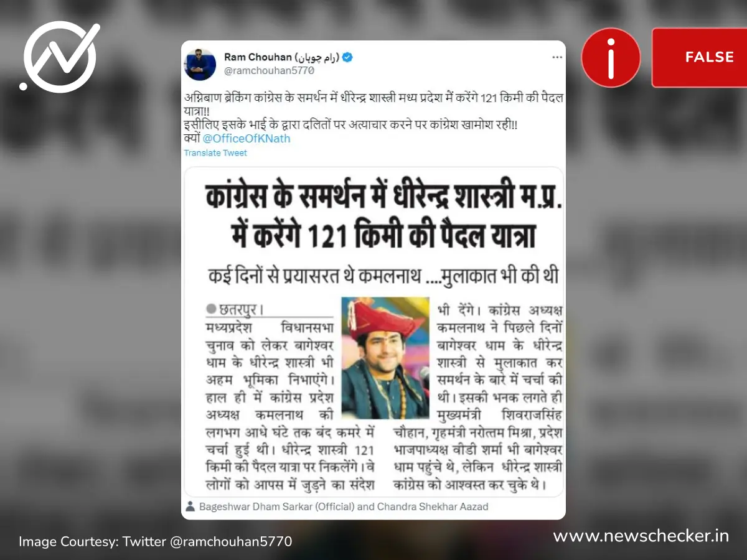Image resolution: width=747 pixels, height=560 pixels.
Task: Click the red info circle icon
Action: (611, 57)
